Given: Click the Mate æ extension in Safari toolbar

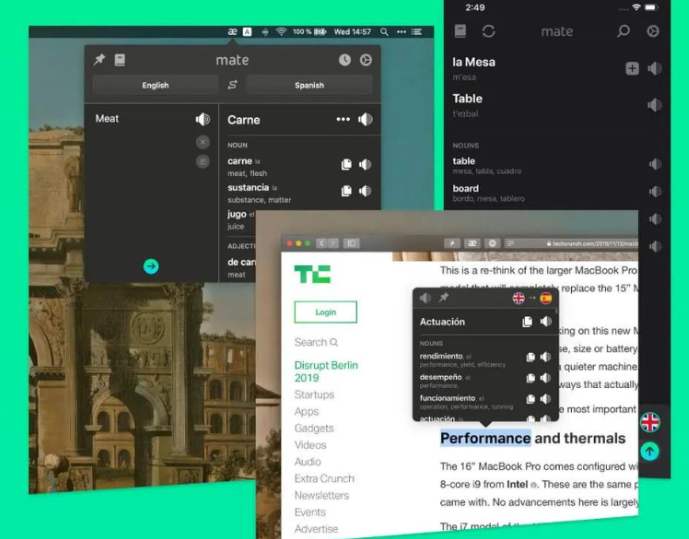Looking at the screenshot, I should (472, 243).
